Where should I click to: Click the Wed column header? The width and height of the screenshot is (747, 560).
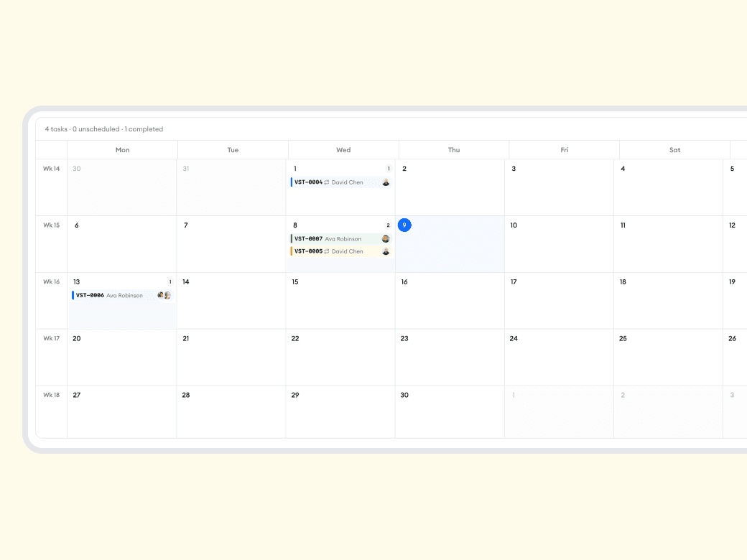click(x=343, y=149)
